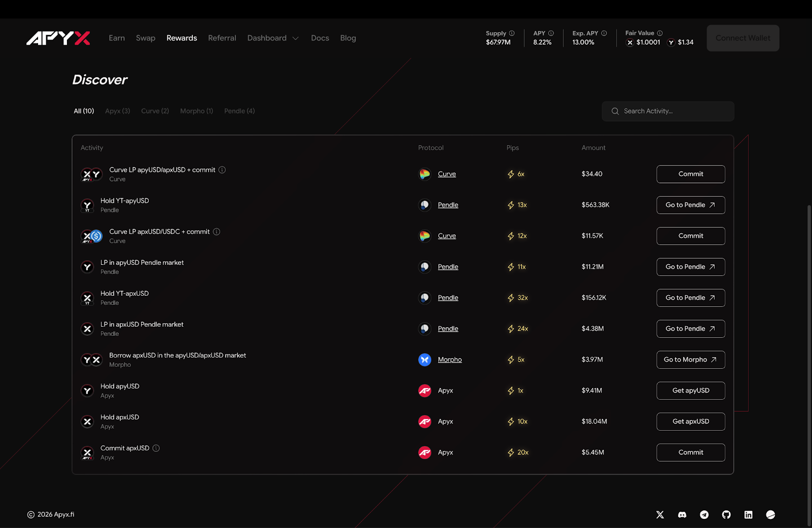The image size is (812, 528).
Task: Open the LinkedIn social link
Action: (749, 514)
